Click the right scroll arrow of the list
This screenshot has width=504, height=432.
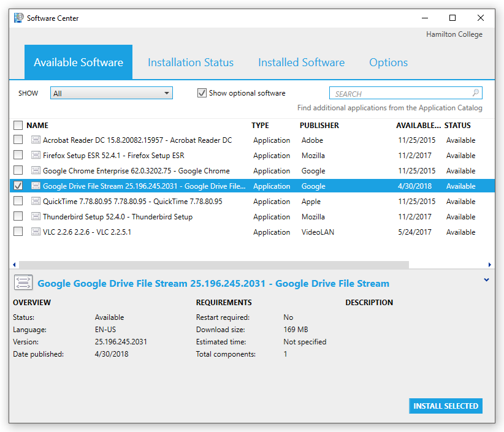(489, 265)
